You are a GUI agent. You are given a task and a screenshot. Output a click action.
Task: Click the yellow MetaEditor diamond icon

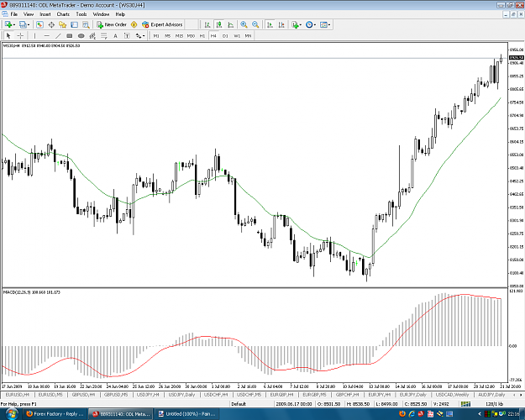134,24
